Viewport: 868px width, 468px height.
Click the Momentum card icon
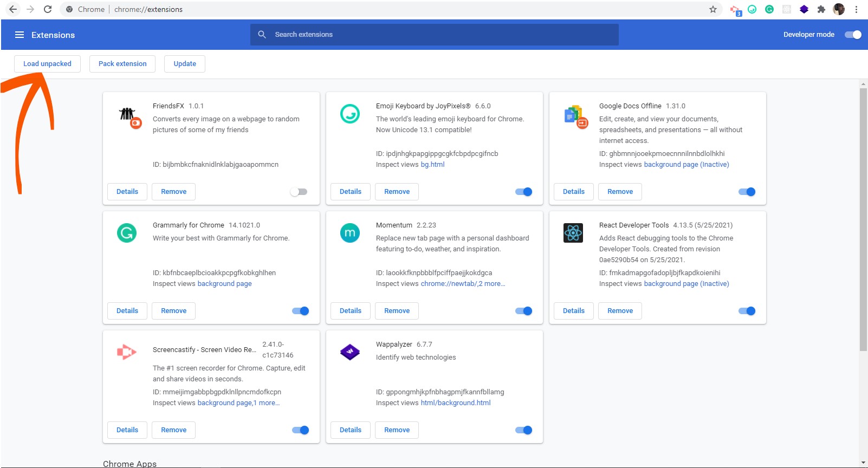point(350,233)
